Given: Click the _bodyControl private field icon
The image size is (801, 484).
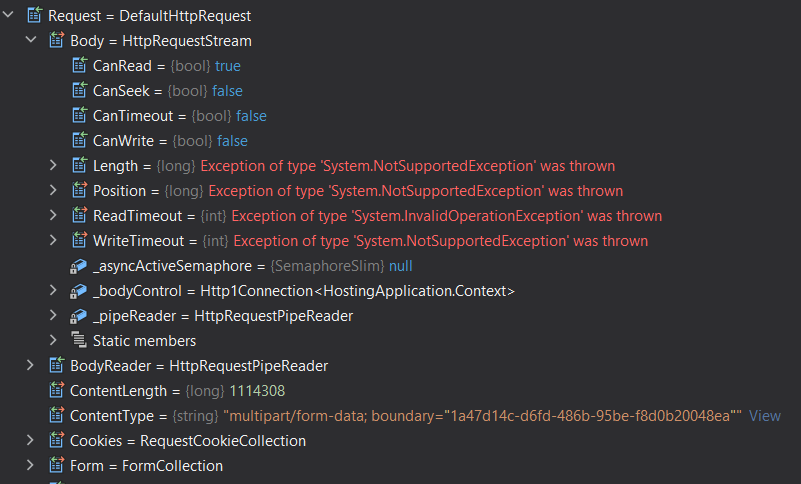Looking at the screenshot, I should pyautogui.click(x=78, y=291).
